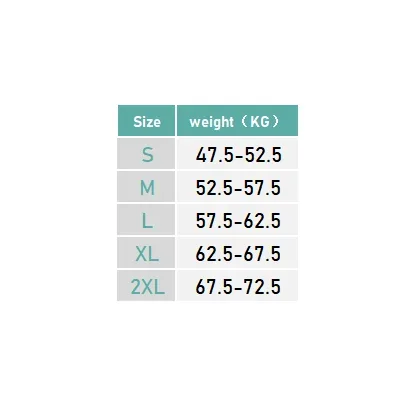This screenshot has width=407, height=415.
Task: Click the Size column header
Action: 146,121
